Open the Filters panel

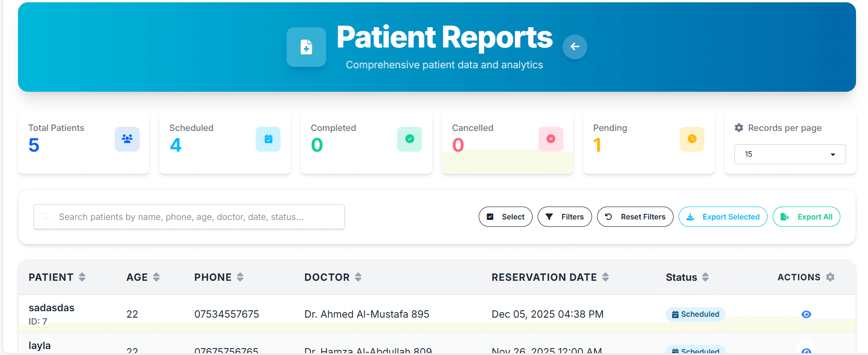564,217
